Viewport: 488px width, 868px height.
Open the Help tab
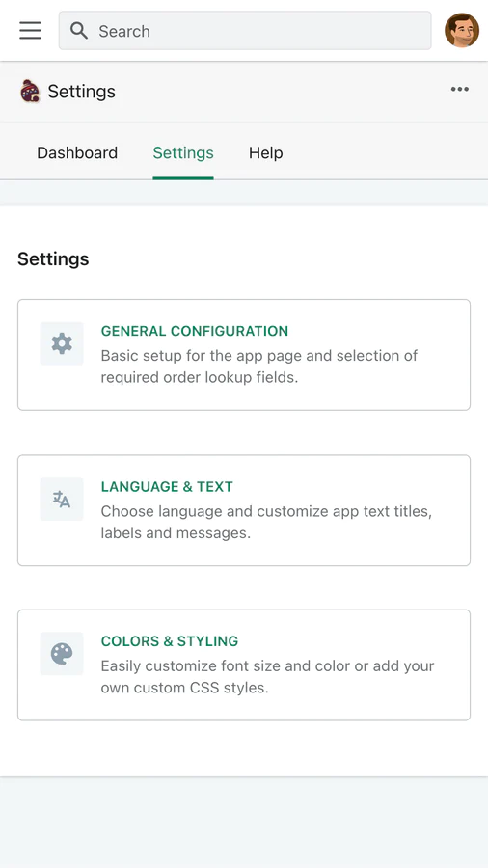pyautogui.click(x=265, y=152)
